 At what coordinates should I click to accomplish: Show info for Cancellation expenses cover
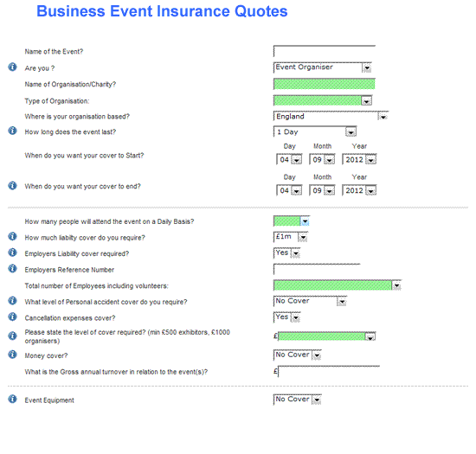click(12, 317)
